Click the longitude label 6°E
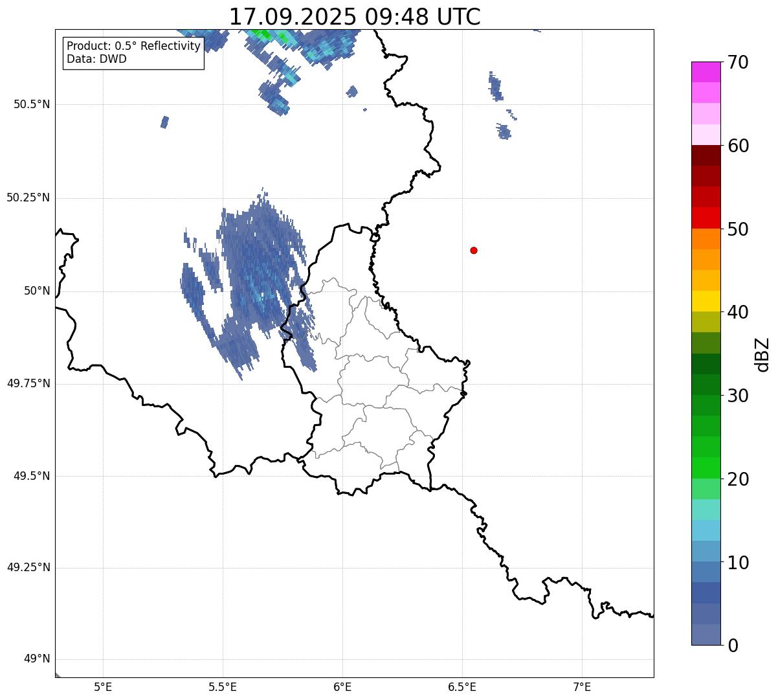 [x=342, y=687]
